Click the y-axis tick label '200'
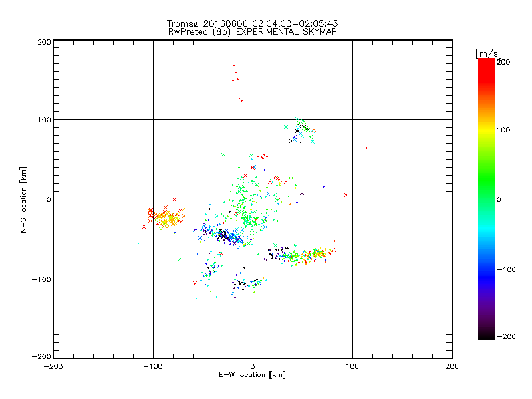This screenshot has width=532, height=399. coord(44,42)
